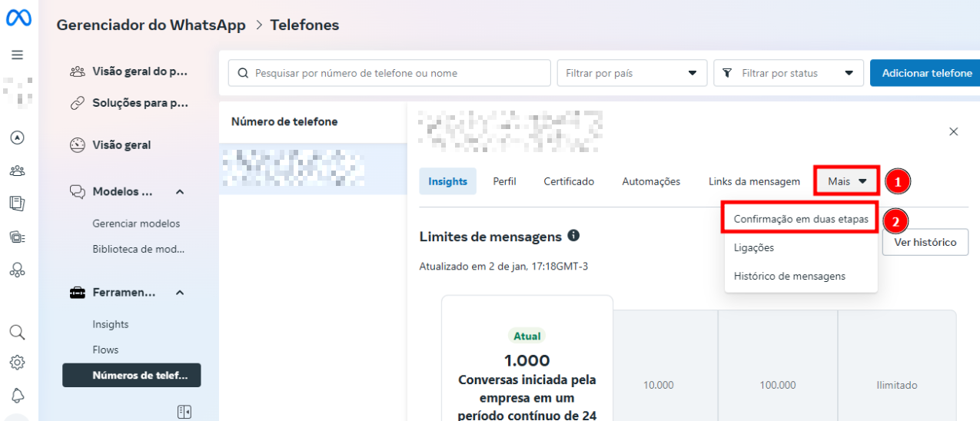Click the Ver histórico button
Viewport: 980px width, 421px height.
[x=925, y=242]
